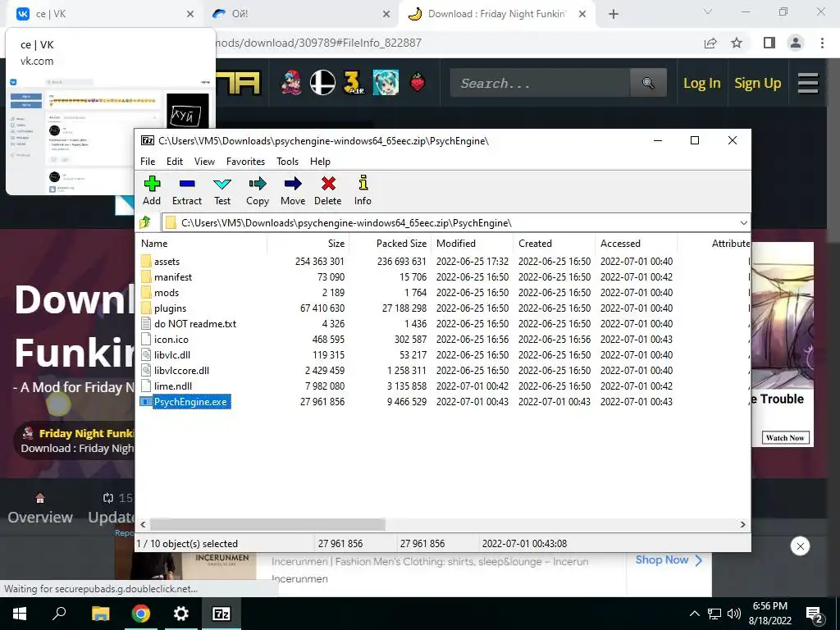This screenshot has width=840, height=630.
Task: Click the red Delete icon
Action: pyautogui.click(x=328, y=190)
